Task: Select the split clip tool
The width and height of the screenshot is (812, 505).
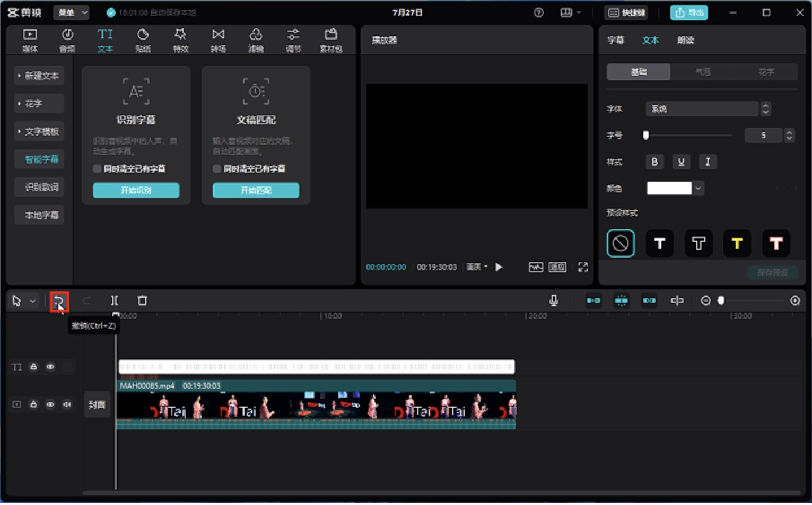Action: [115, 301]
